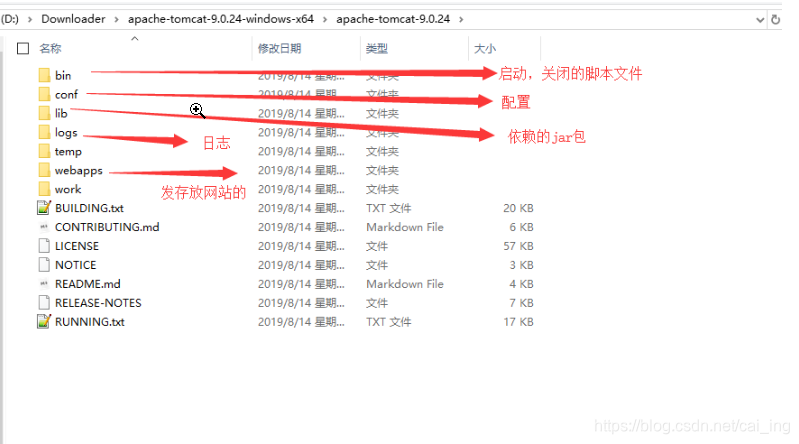Click the RUNNING.txt file icon
This screenshot has width=799, height=444.
(44, 322)
